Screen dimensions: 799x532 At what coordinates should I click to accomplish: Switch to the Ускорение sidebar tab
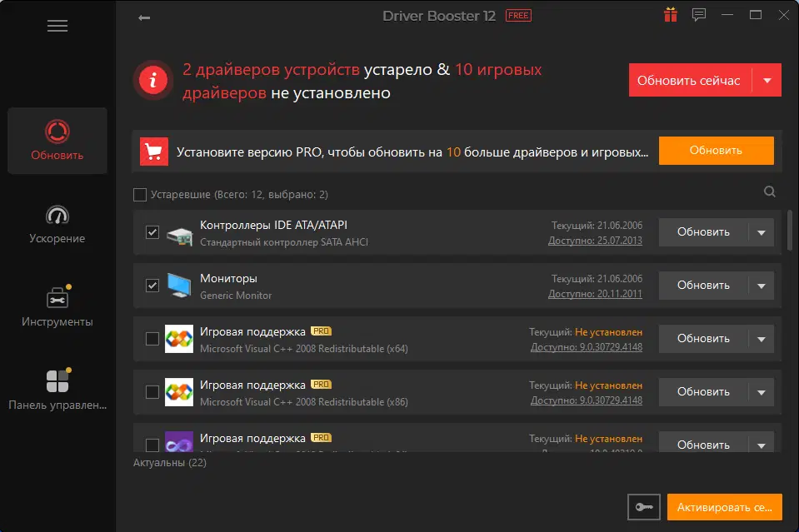57,225
